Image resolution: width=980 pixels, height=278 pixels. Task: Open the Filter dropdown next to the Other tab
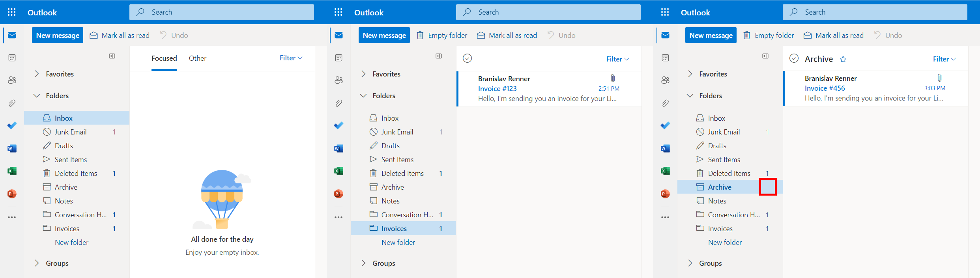point(291,58)
